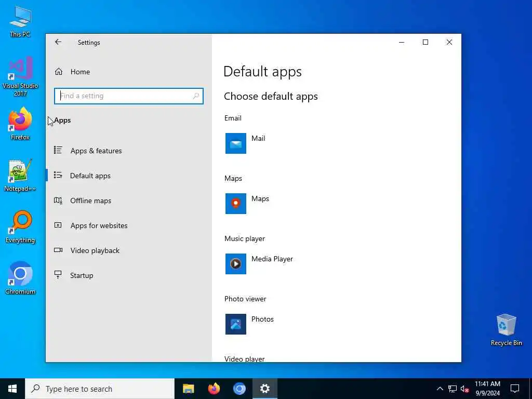Screen dimensions: 532x399
Task: Show hidden system tray icons
Action: pyautogui.click(x=440, y=389)
